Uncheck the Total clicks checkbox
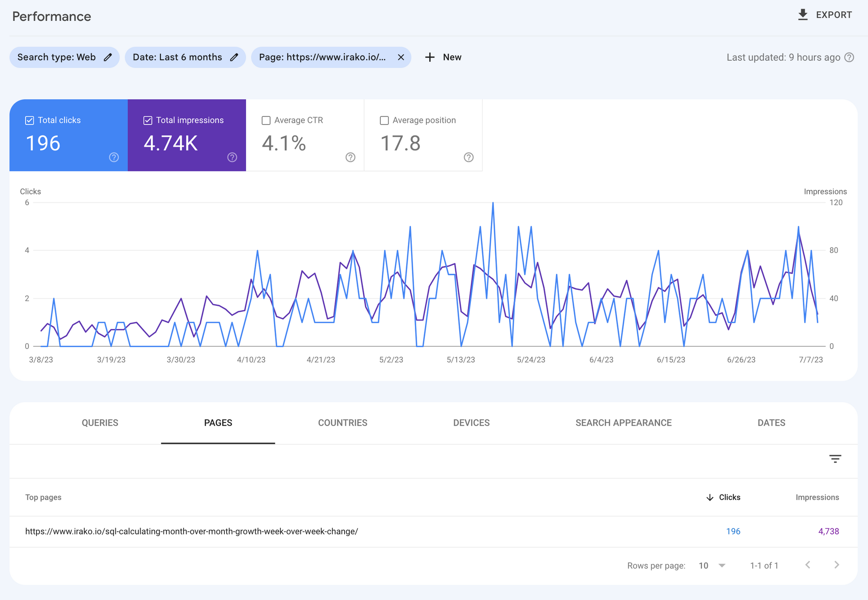 point(30,120)
